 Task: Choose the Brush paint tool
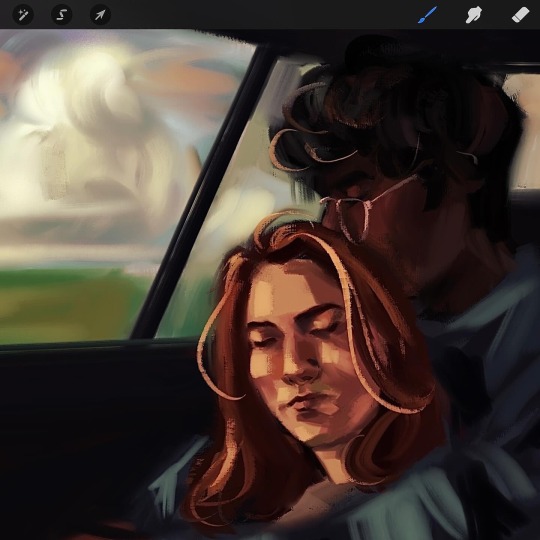pyautogui.click(x=427, y=15)
